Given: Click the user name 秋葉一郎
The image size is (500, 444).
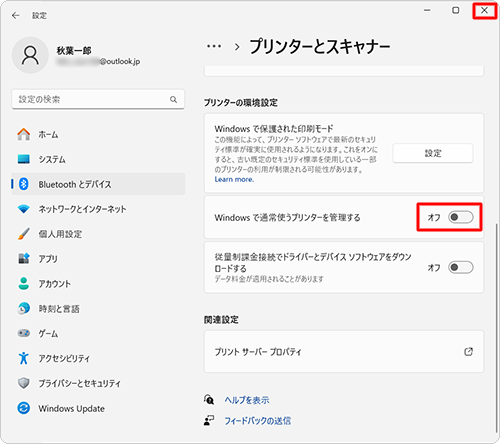Looking at the screenshot, I should [x=74, y=51].
